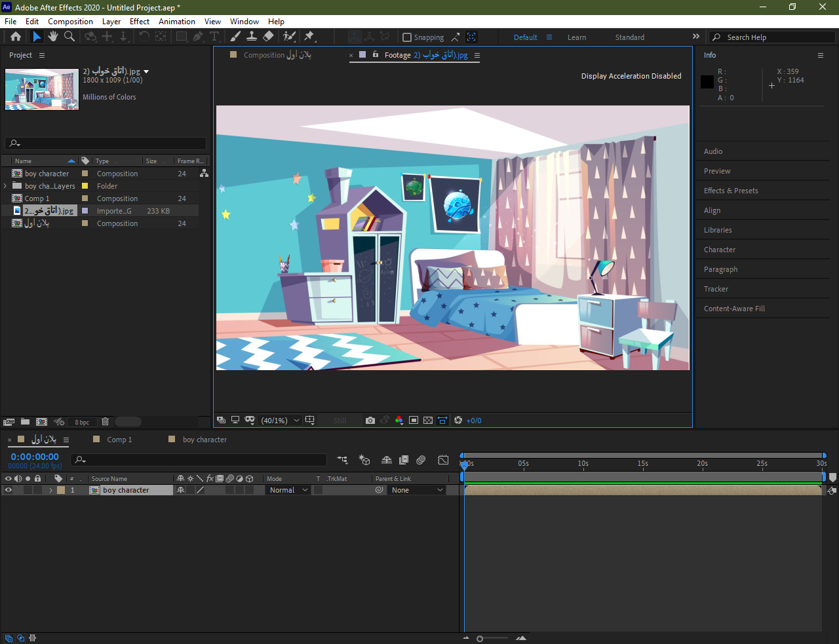Open the Project panel menu
The height and width of the screenshot is (644, 839).
pyautogui.click(x=42, y=56)
